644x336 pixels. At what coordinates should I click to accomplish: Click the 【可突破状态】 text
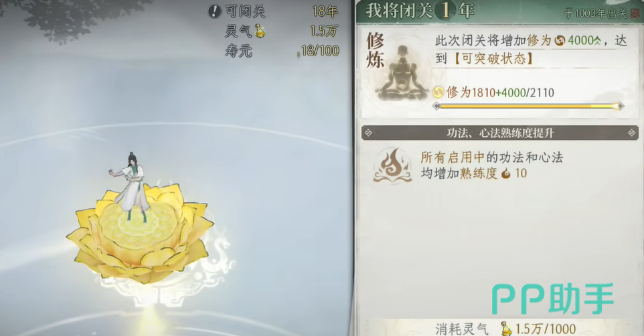493,59
